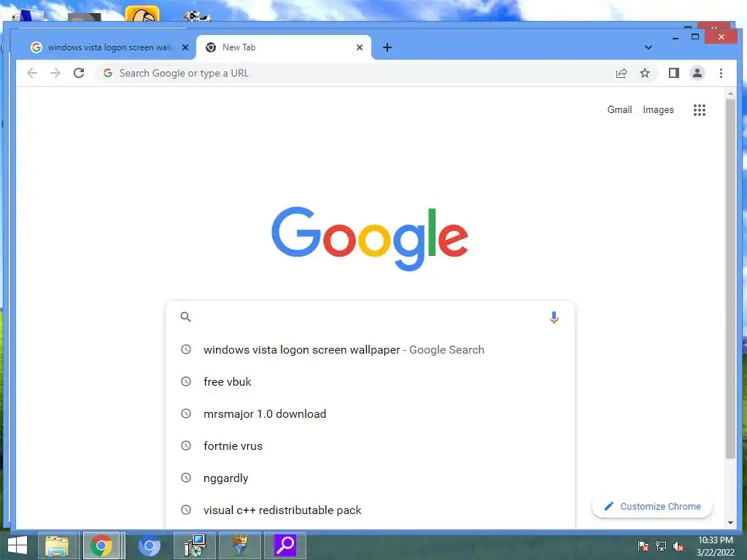The width and height of the screenshot is (747, 560).
Task: Open the Chrome profile avatar menu
Action: [697, 73]
